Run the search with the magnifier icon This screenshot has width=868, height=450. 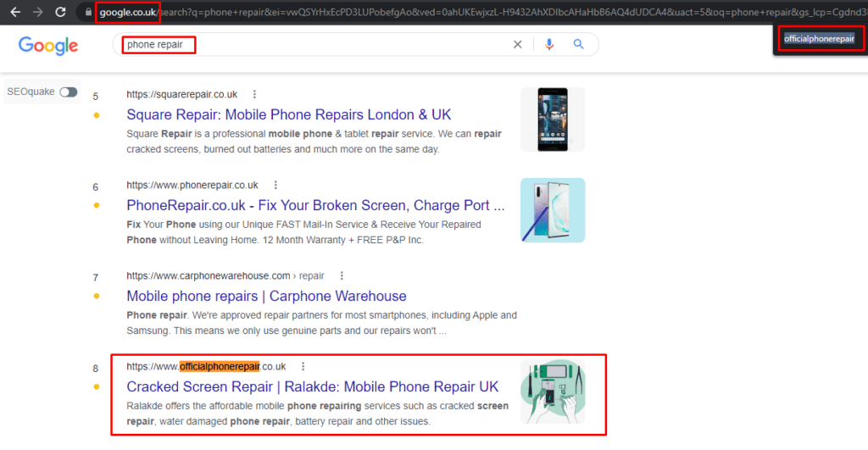[x=578, y=44]
